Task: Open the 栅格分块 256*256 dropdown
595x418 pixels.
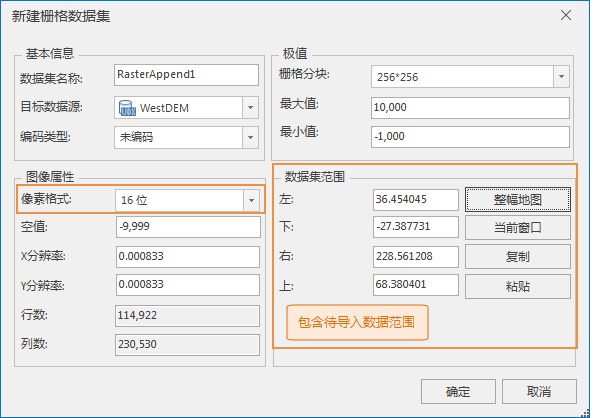Action: (561, 77)
